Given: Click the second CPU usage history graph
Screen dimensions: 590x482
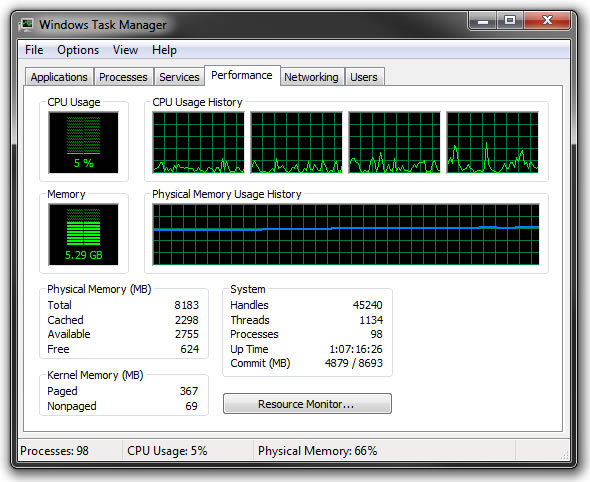Looking at the screenshot, I should tap(297, 143).
